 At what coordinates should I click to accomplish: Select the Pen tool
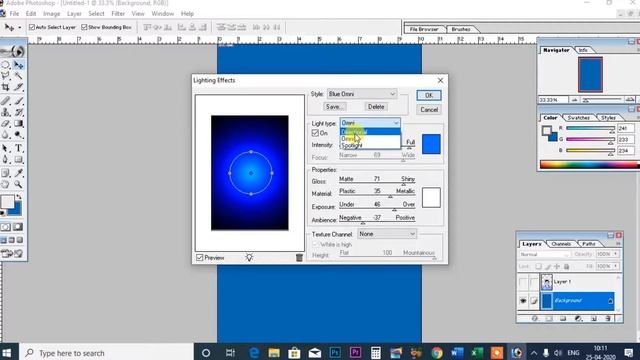click(x=6, y=160)
